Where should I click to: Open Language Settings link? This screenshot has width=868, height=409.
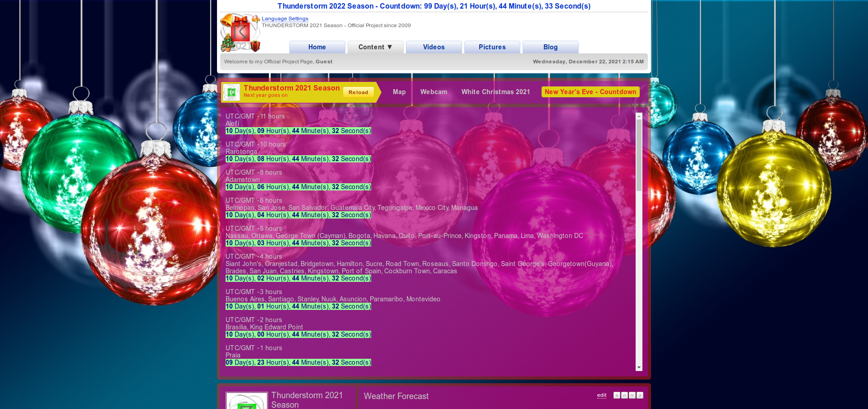tap(285, 19)
